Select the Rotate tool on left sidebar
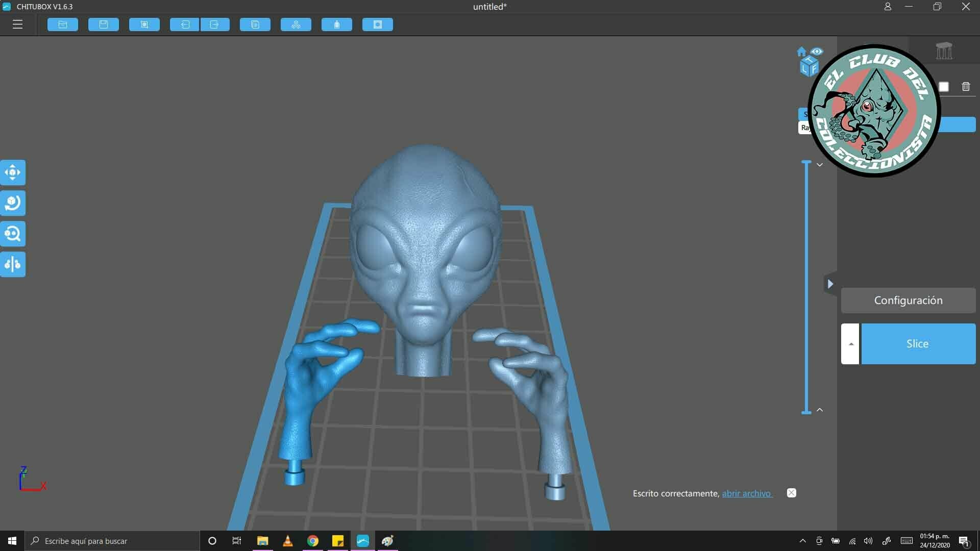Image resolution: width=980 pixels, height=551 pixels. click(13, 203)
